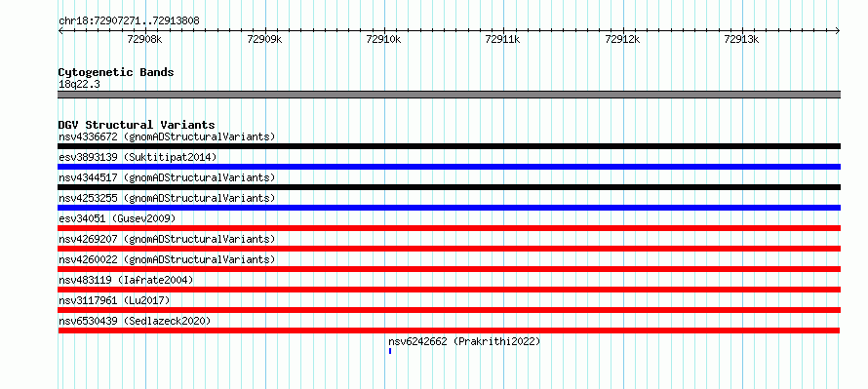Image resolution: width=868 pixels, height=389 pixels.
Task: Click the 72908k ruler label
Action: coord(144,39)
